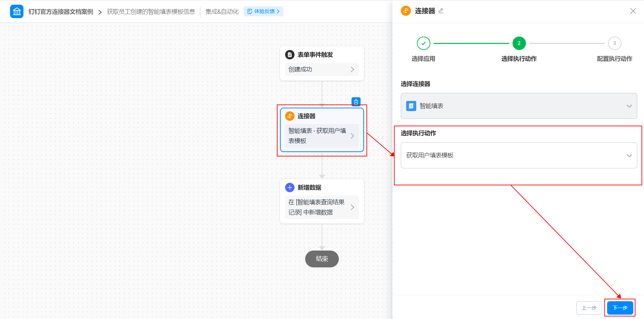Click the 选择执行动作 section heading above dropdown

coord(418,133)
